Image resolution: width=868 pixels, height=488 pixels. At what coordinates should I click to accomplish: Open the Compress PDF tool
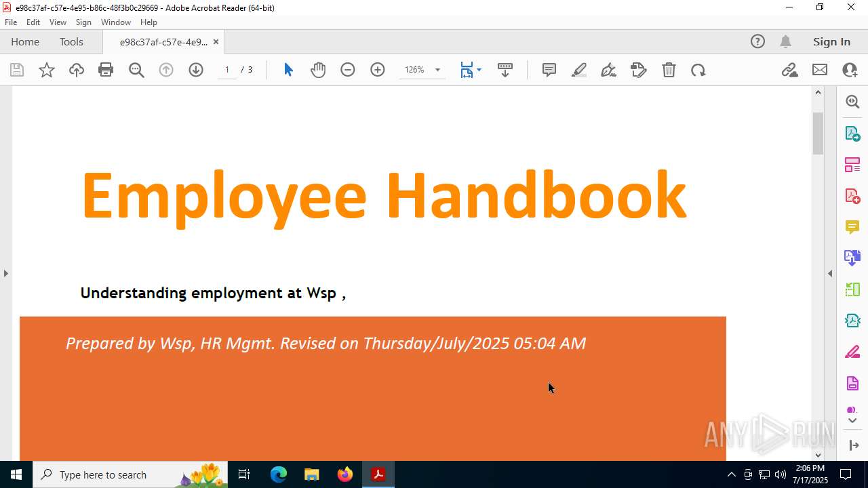pyautogui.click(x=852, y=321)
